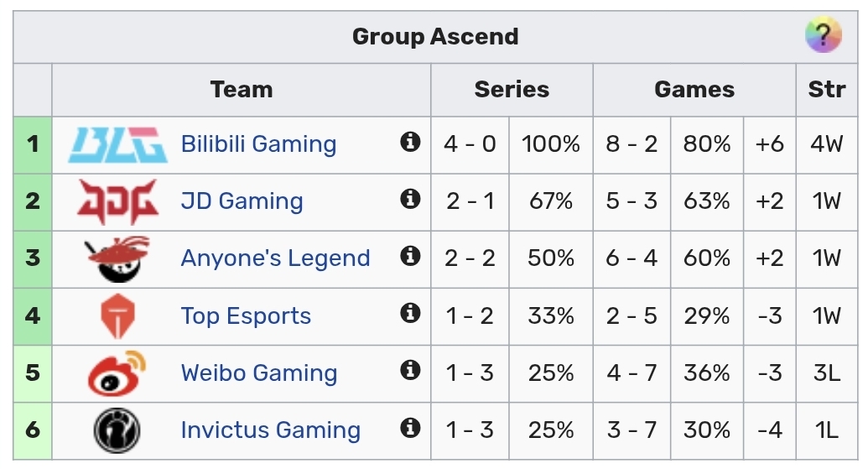Expand info icon beside Anyone's Legend
The height and width of the screenshot is (469, 868).
pos(410,256)
